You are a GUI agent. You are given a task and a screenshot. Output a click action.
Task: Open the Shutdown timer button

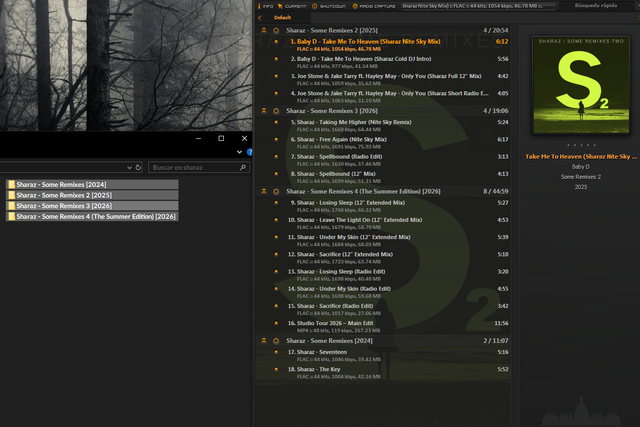[329, 6]
